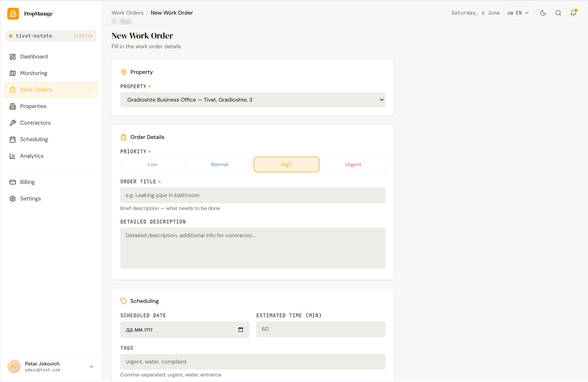Select High priority
Image resolution: width=588 pixels, height=382 pixels.
click(x=286, y=164)
